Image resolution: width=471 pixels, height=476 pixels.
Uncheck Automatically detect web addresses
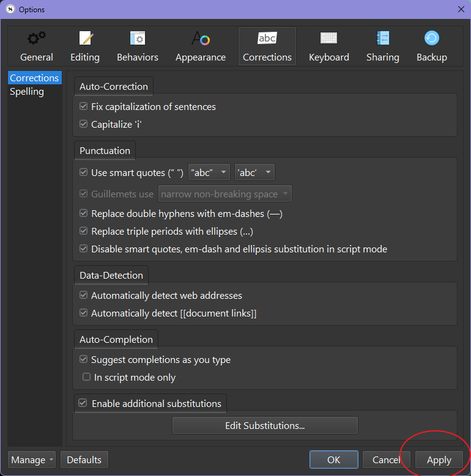pyautogui.click(x=84, y=296)
